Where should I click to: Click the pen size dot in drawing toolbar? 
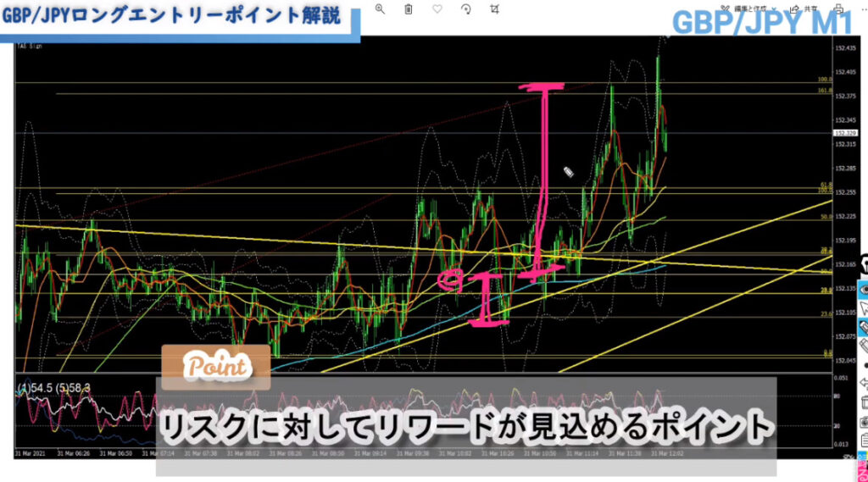(865, 365)
